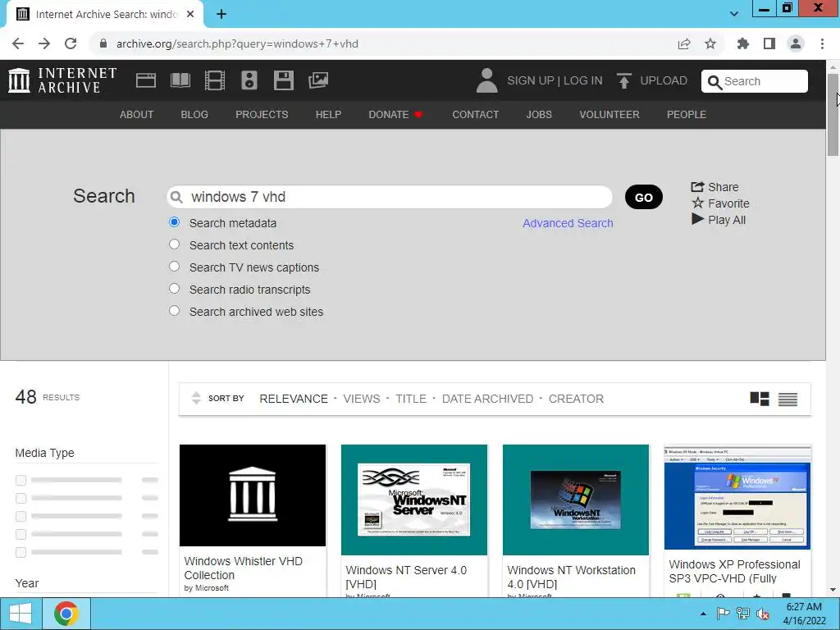The width and height of the screenshot is (840, 630).
Task: Open Chrome extensions puzzle icon
Action: pos(743,43)
